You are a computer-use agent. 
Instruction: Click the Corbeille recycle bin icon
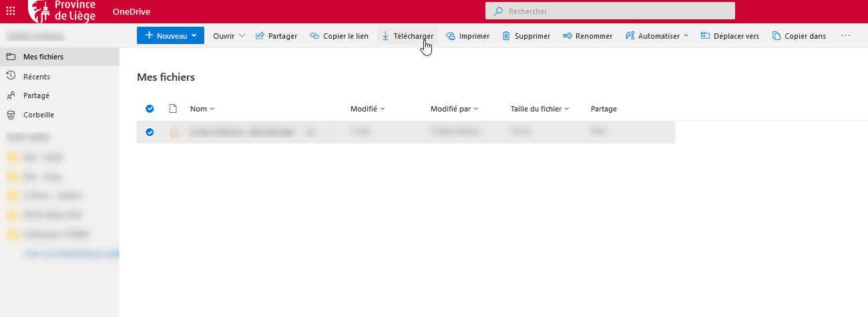tap(11, 115)
